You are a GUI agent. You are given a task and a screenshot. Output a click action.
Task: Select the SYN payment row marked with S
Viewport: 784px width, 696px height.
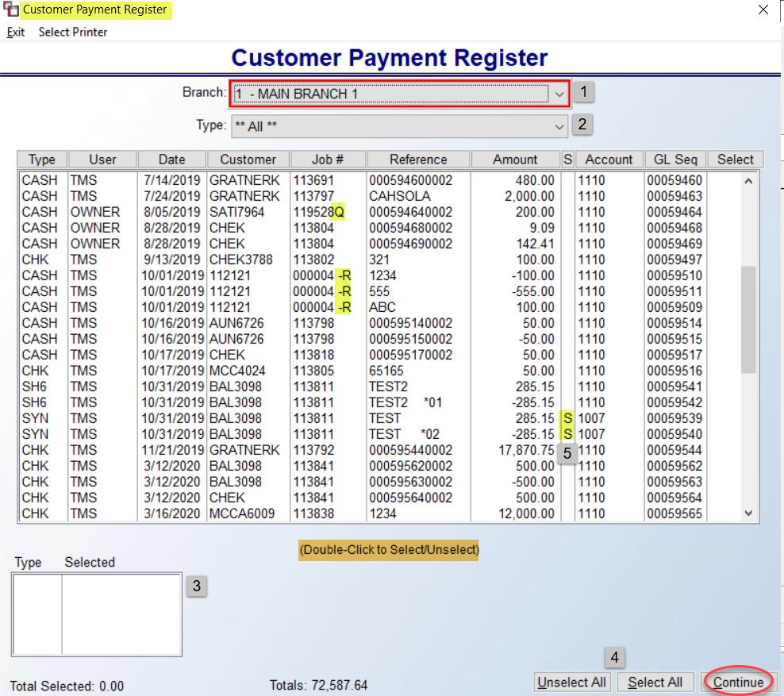click(x=317, y=418)
